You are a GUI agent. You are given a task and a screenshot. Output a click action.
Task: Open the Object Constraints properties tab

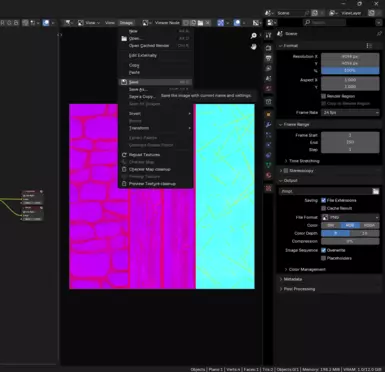[x=269, y=155]
